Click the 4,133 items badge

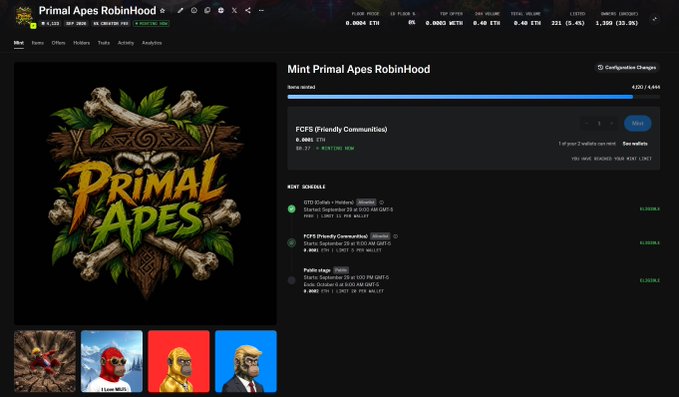(x=50, y=23)
